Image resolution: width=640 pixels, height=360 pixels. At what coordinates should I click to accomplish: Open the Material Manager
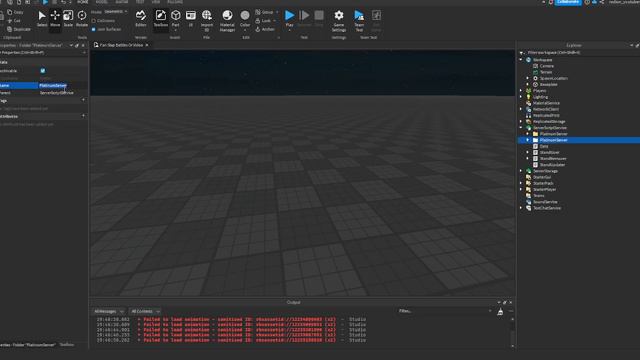pyautogui.click(x=227, y=20)
